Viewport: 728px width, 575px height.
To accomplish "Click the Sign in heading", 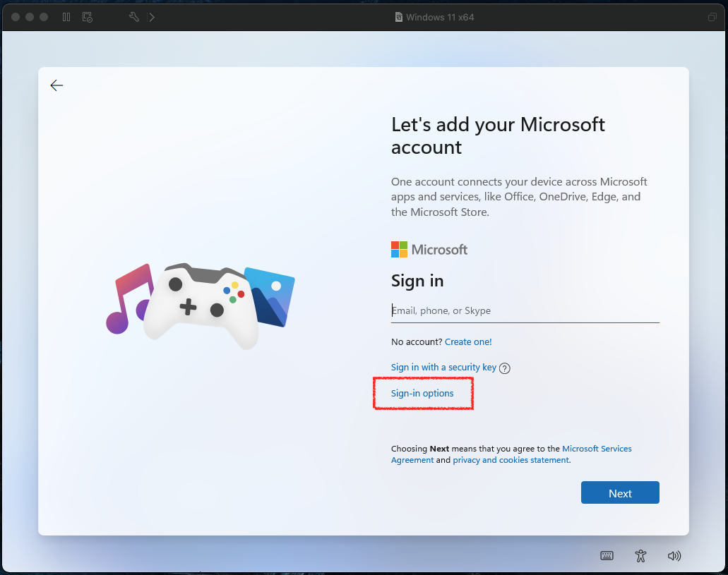I will point(417,282).
